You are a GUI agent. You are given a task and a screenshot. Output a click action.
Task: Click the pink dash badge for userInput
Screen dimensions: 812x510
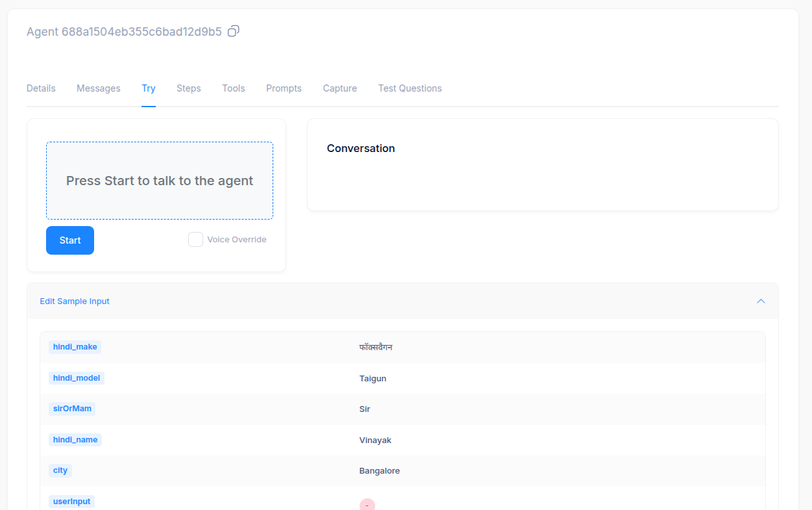coord(367,505)
